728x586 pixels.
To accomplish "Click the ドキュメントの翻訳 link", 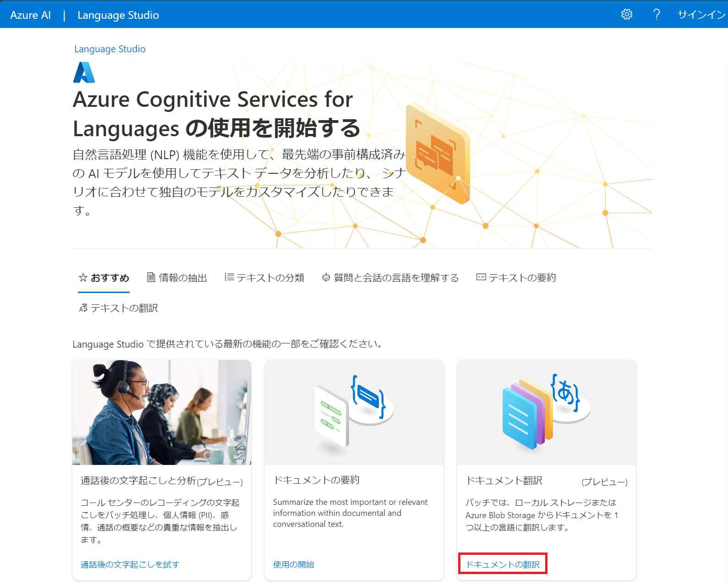I will click(503, 564).
